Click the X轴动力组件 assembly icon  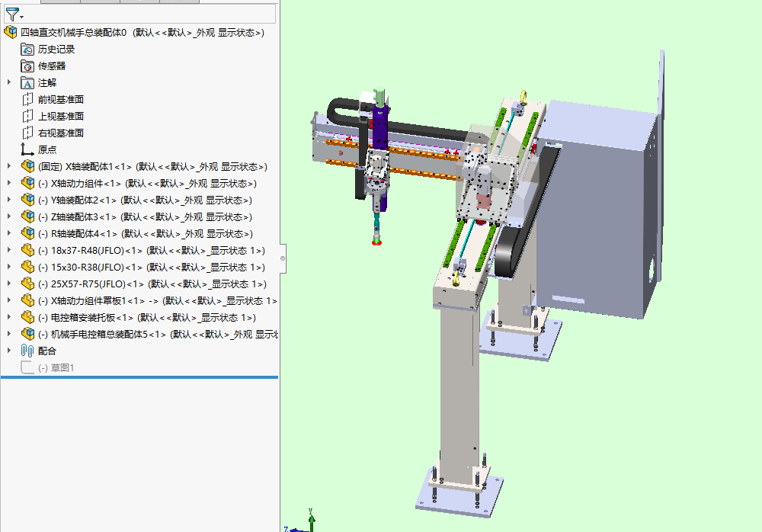tap(28, 184)
